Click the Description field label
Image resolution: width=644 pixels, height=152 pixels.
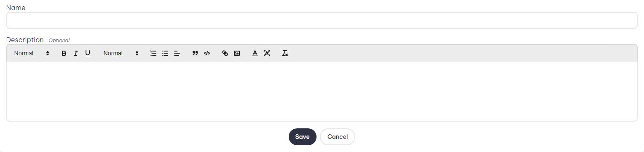25,40
